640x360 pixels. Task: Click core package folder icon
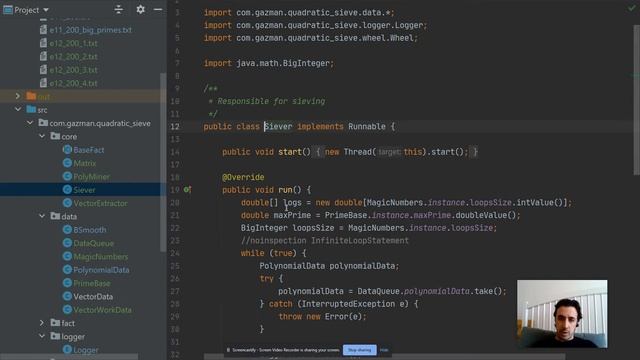tap(55, 136)
